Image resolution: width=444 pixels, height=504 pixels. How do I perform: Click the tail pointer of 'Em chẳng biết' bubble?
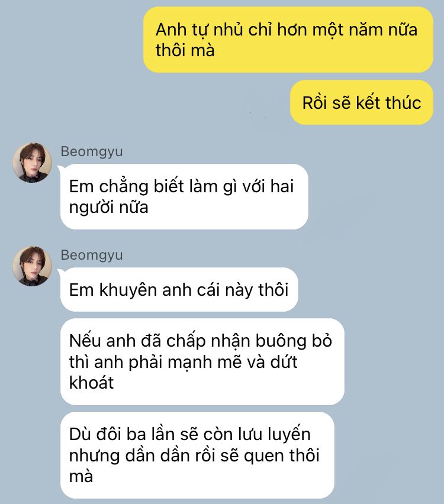60,169
